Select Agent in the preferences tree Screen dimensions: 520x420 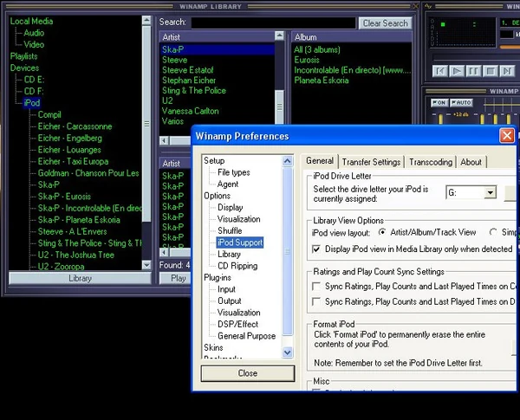(228, 184)
